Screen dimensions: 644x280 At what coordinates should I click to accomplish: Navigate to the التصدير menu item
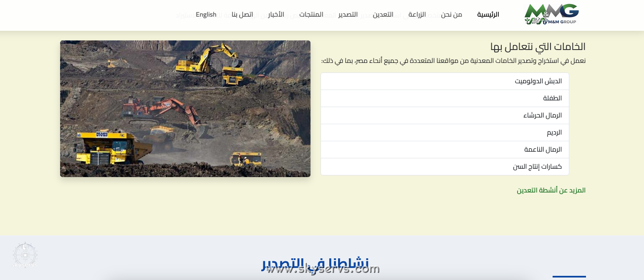(x=348, y=15)
